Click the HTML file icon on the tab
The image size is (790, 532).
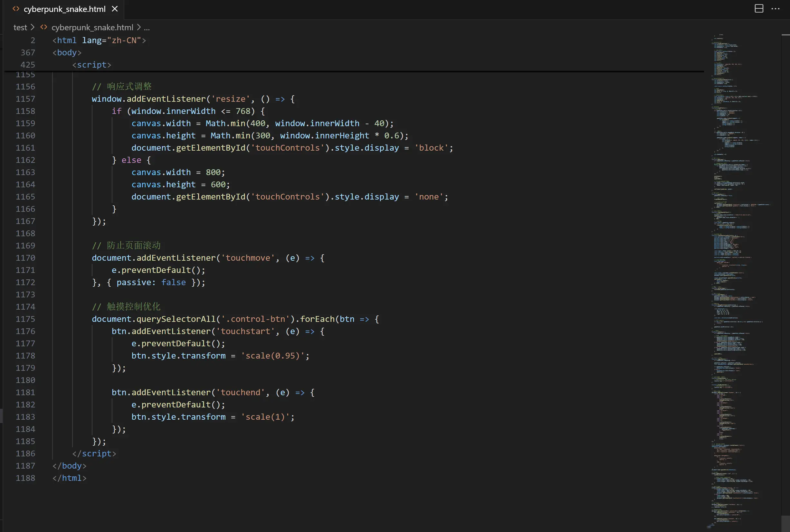(16, 9)
